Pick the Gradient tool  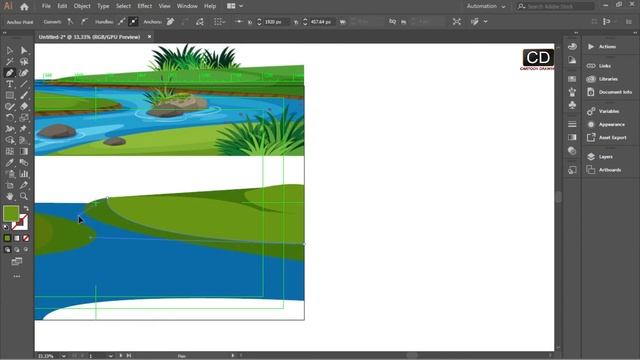click(24, 151)
